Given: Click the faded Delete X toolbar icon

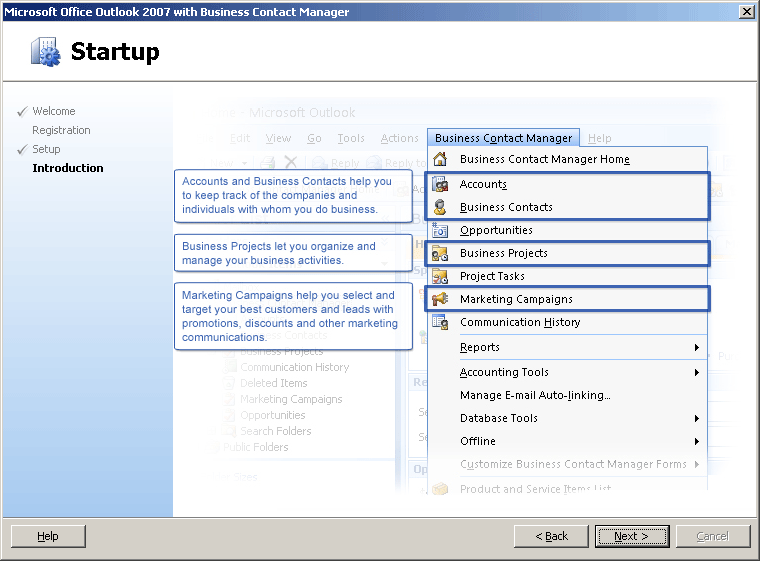Looking at the screenshot, I should [x=291, y=162].
